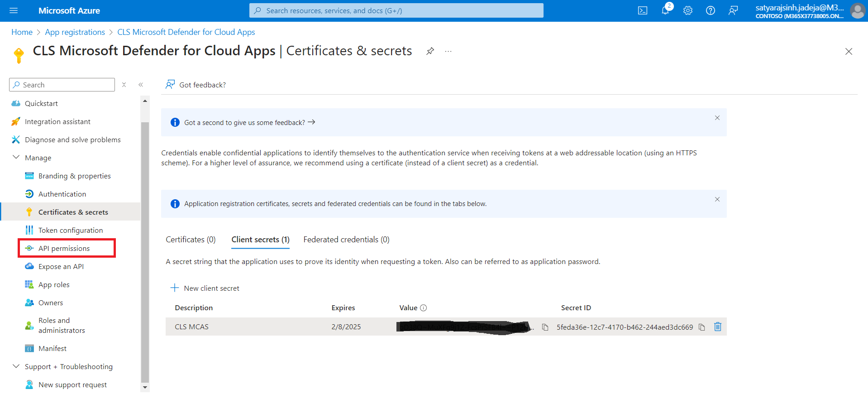This screenshot has height=394, width=868.
Task: Open CLS Microsoft Defender for Cloud Apps breadcrumb
Action: point(186,32)
